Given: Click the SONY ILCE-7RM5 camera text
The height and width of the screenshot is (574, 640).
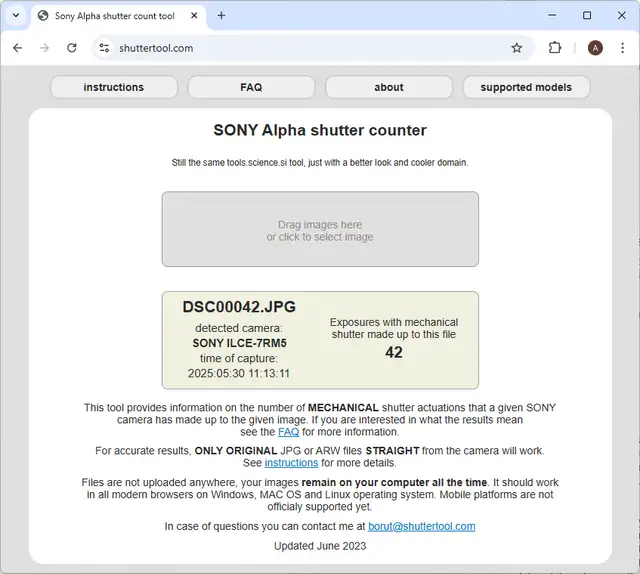Looking at the screenshot, I should (240, 343).
